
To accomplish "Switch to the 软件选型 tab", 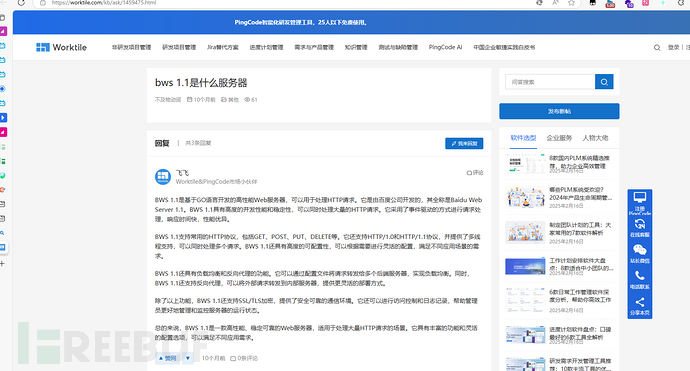I will 523,138.
